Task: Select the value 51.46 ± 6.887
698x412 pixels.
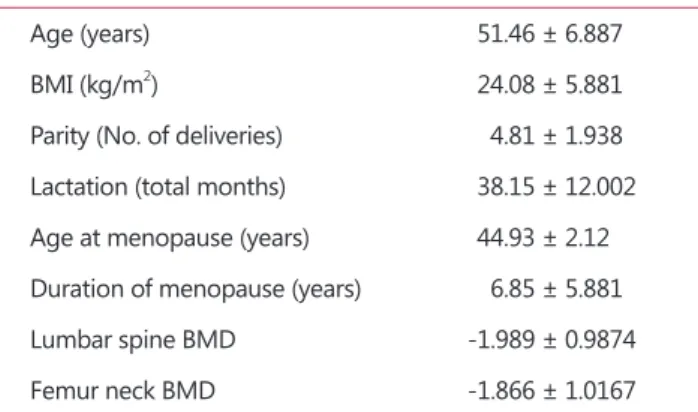Action: pyautogui.click(x=549, y=33)
